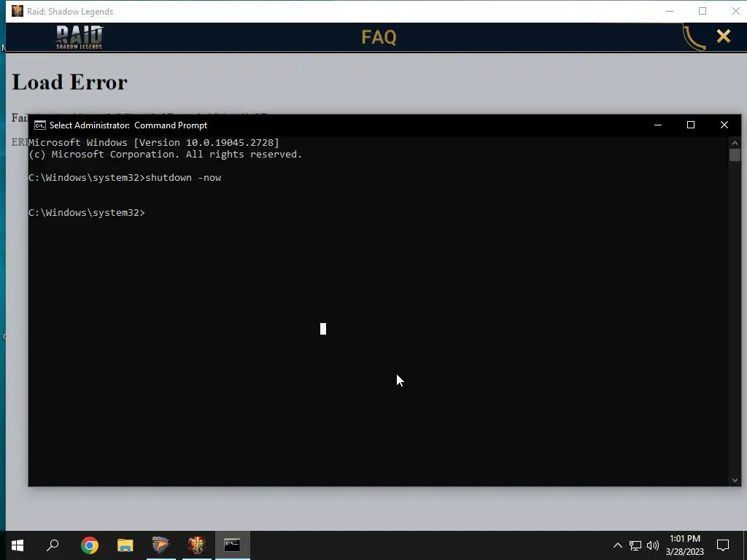Maximize the Raid: Shadow Legends window
Image resolution: width=747 pixels, height=560 pixels.
[x=703, y=12]
